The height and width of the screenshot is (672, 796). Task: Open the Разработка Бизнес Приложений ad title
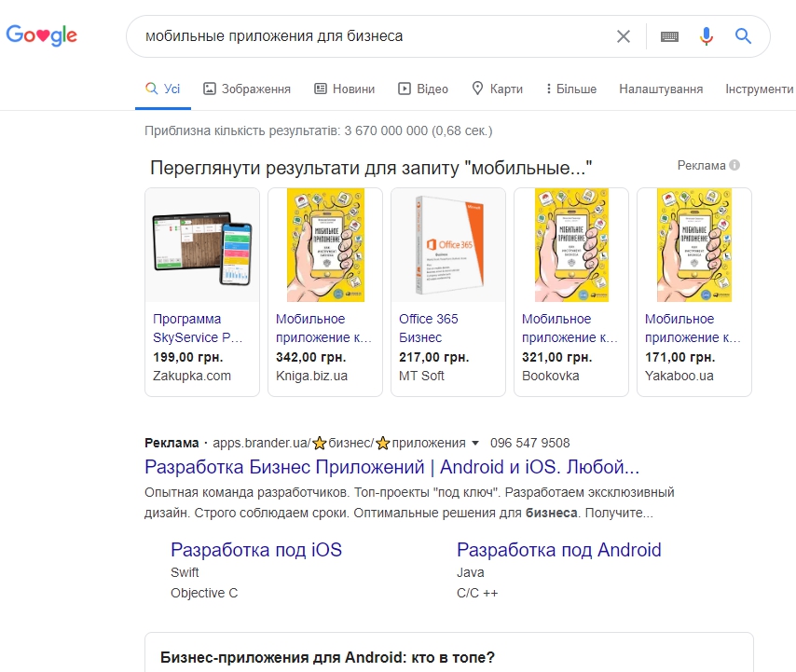tap(391, 467)
